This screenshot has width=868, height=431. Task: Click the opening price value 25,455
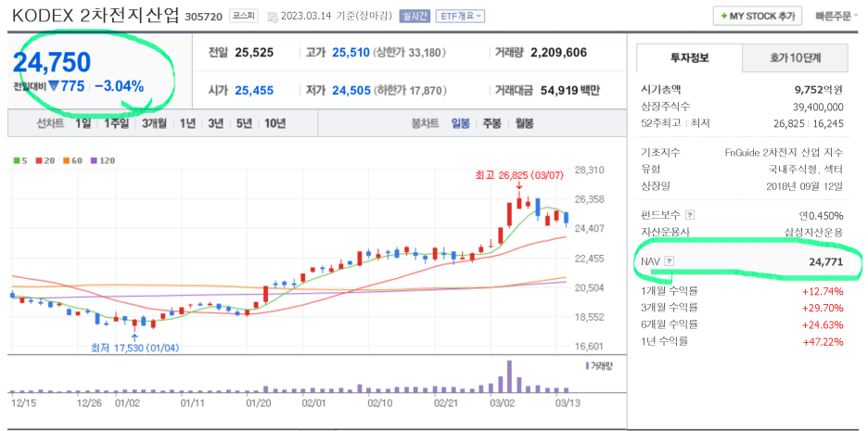click(x=254, y=90)
